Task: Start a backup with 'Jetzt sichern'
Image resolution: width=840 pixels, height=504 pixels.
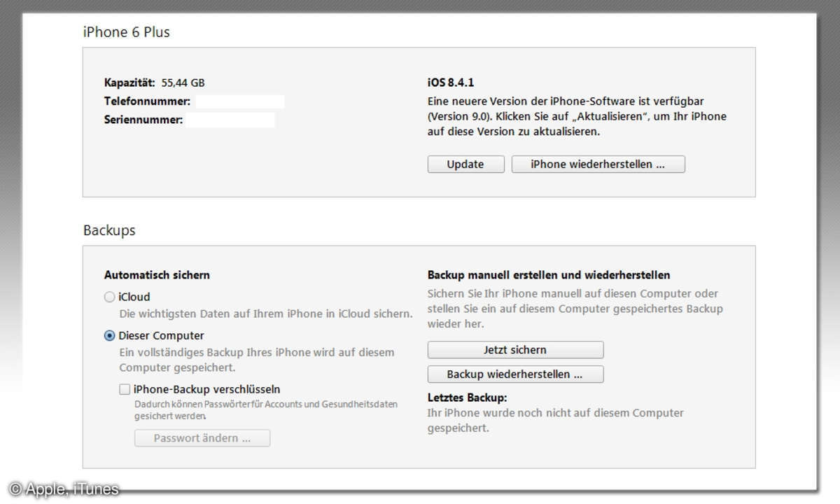Action: (x=515, y=350)
